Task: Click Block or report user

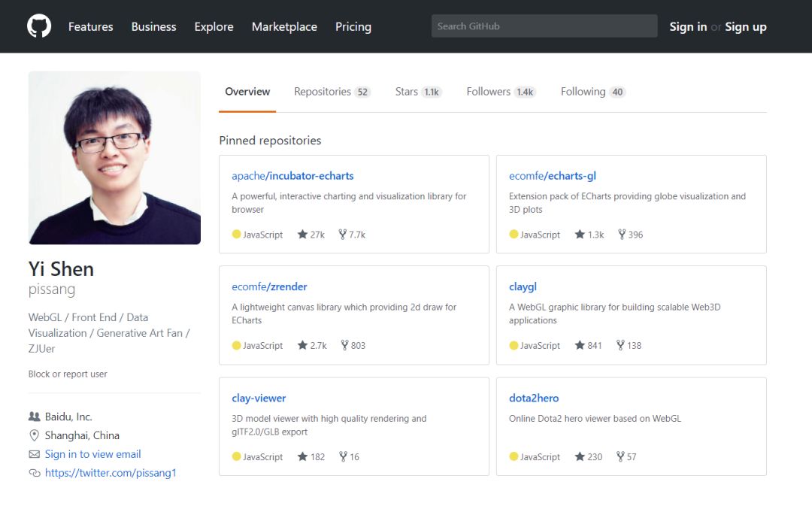Action: click(x=68, y=374)
